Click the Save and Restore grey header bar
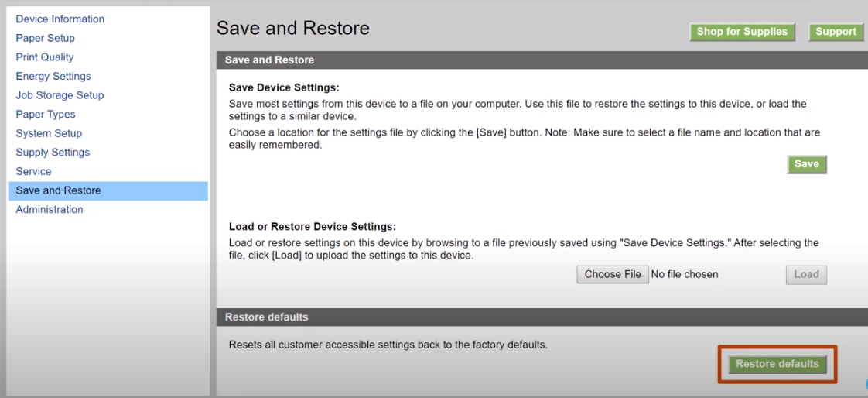 pos(542,60)
